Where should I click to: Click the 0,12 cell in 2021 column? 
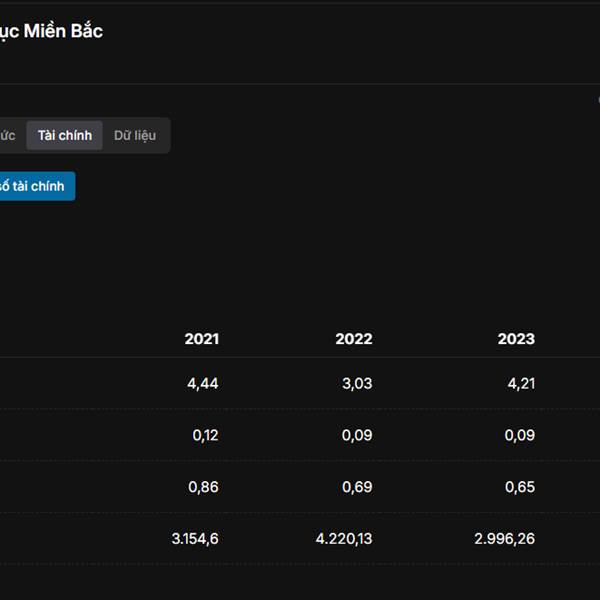click(x=205, y=435)
